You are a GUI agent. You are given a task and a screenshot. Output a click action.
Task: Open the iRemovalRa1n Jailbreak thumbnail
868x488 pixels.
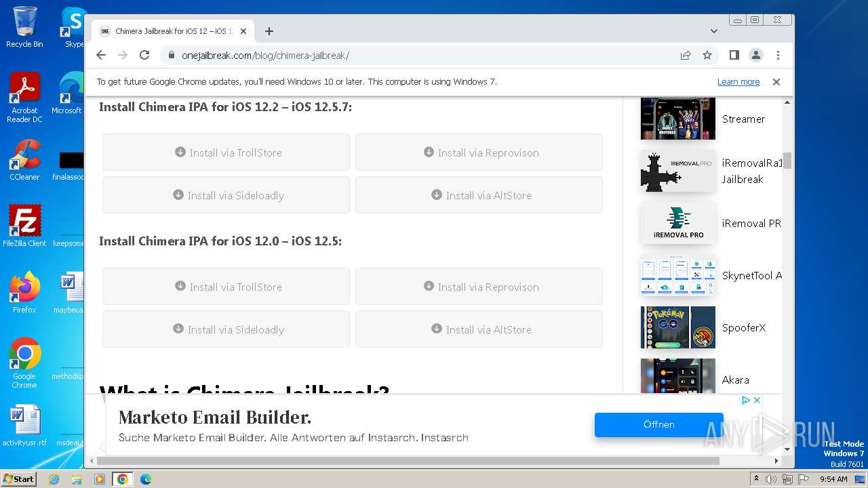677,171
